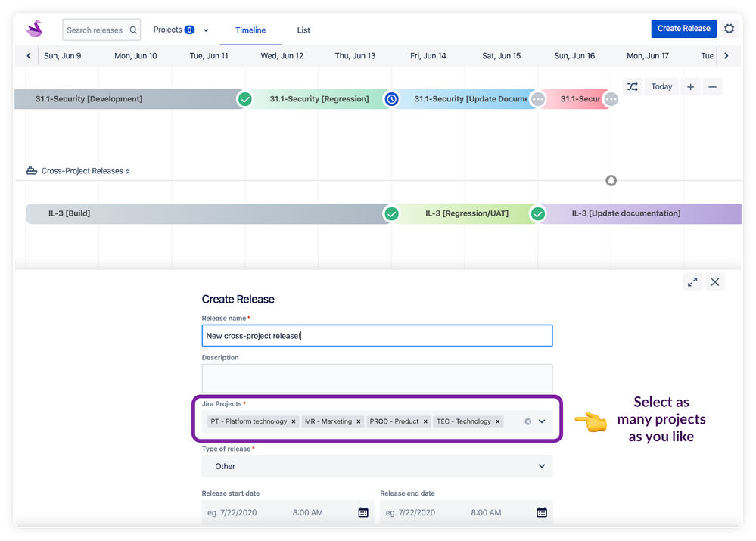Remove the MR - Marketing project tag
The height and width of the screenshot is (541, 756).
359,421
